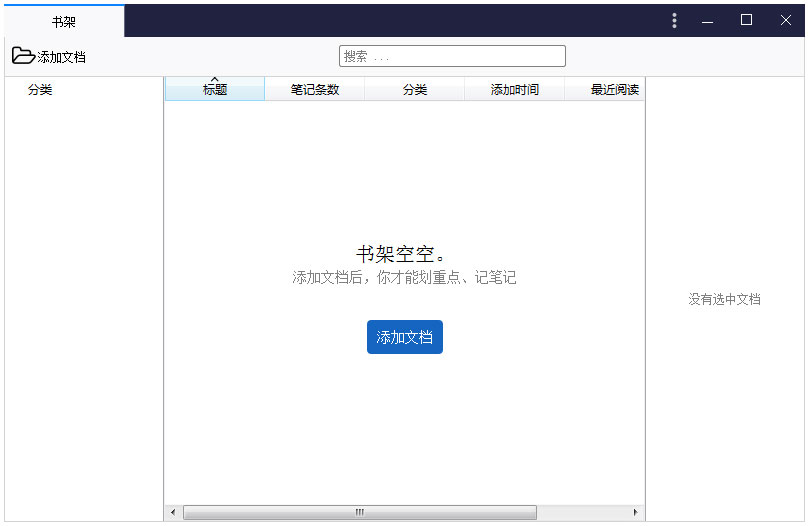This screenshot has width=809, height=526.
Task: Toggle sort arrow above 标题 column
Action: (x=214, y=80)
